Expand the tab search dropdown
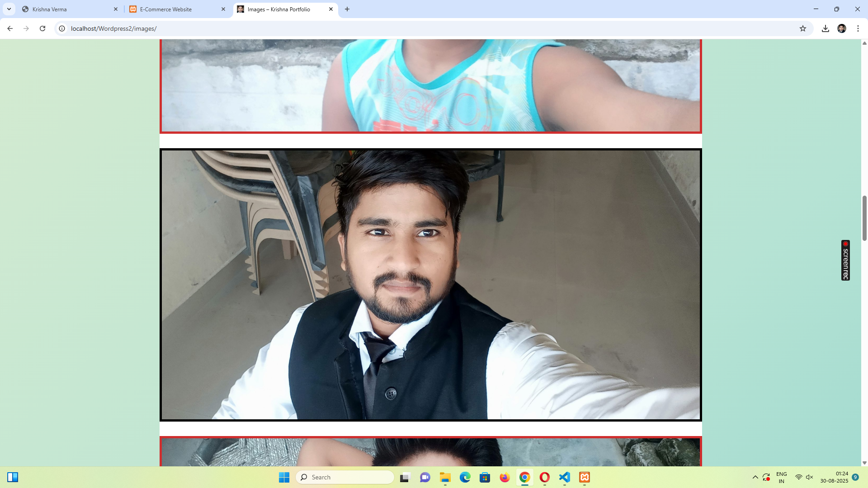 9,9
